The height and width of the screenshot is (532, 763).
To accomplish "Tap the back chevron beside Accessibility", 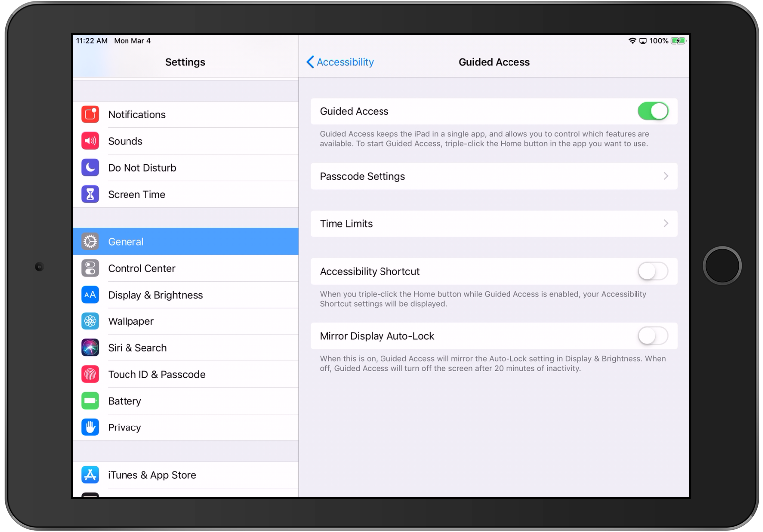I will pyautogui.click(x=310, y=62).
